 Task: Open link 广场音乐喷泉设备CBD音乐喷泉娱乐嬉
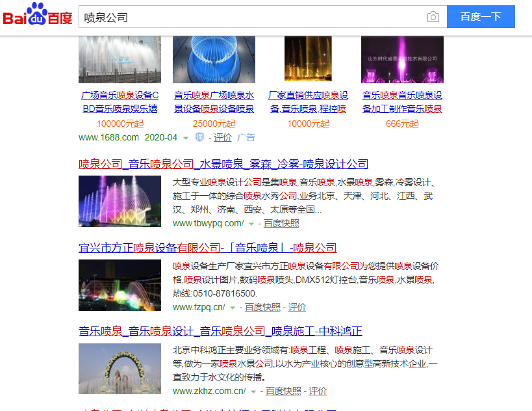point(120,102)
